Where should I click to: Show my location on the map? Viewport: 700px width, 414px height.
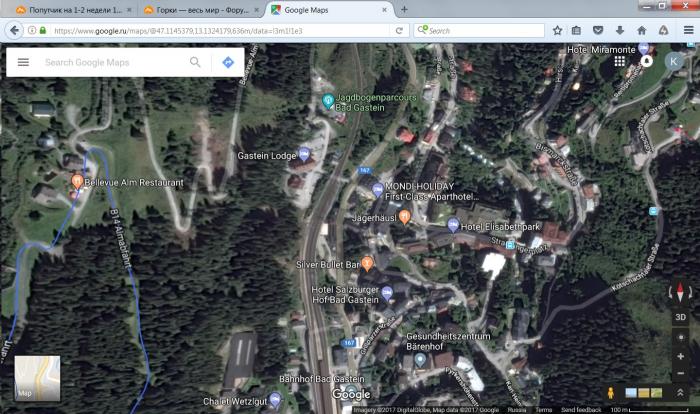click(x=680, y=337)
